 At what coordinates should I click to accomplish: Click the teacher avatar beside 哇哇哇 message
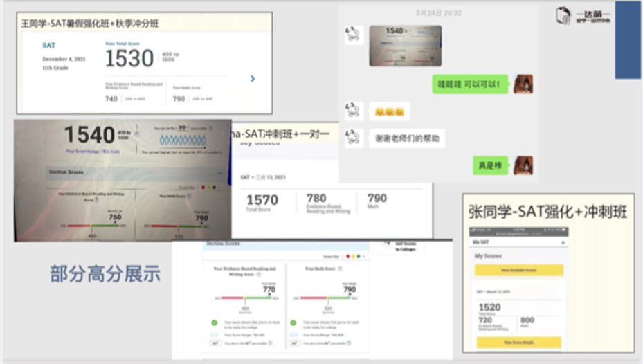click(523, 84)
